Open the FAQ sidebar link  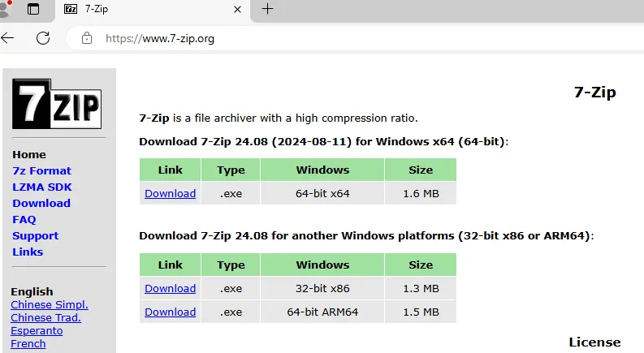(x=24, y=220)
